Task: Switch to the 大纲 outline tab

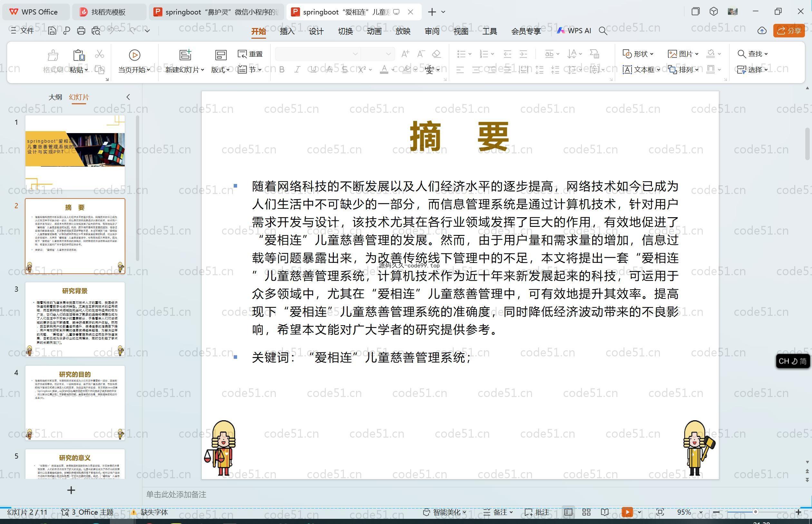Action: (55, 97)
